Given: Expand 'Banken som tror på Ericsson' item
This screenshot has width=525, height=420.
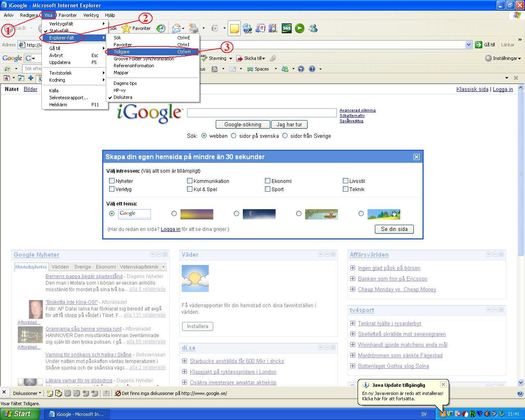Looking at the screenshot, I should [352, 278].
